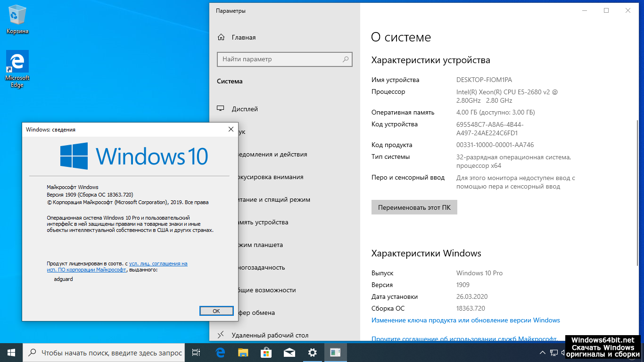Open license agreement link in winver dialog
Screen dimensions: 644x362
(x=158, y=263)
